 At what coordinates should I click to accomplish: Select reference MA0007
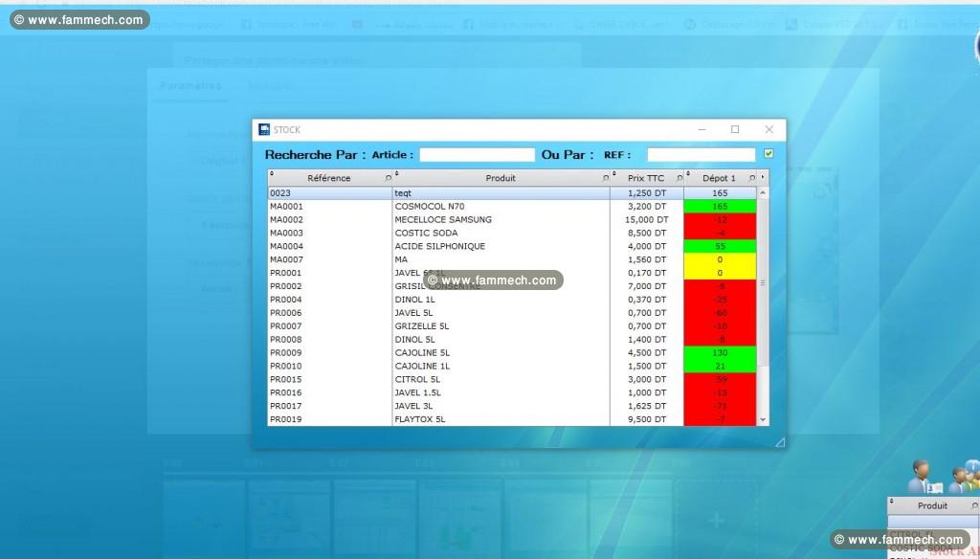click(286, 259)
